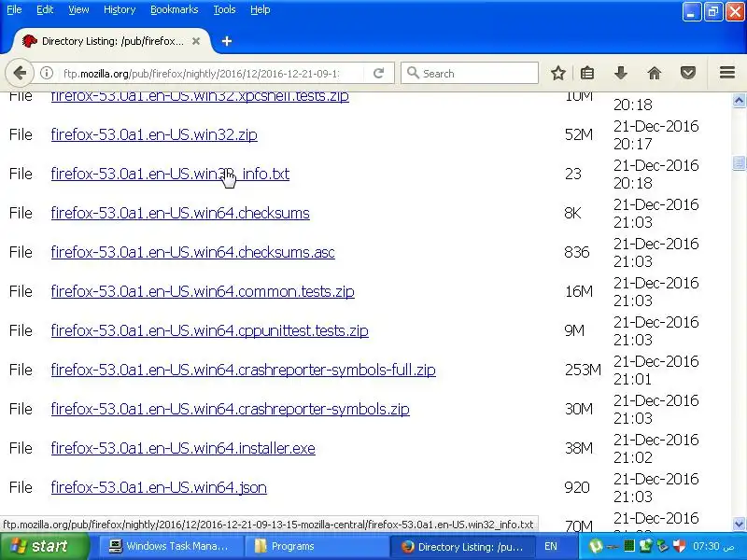Open the win64.checksums.asc file link
The height and width of the screenshot is (560, 747).
coord(193,252)
